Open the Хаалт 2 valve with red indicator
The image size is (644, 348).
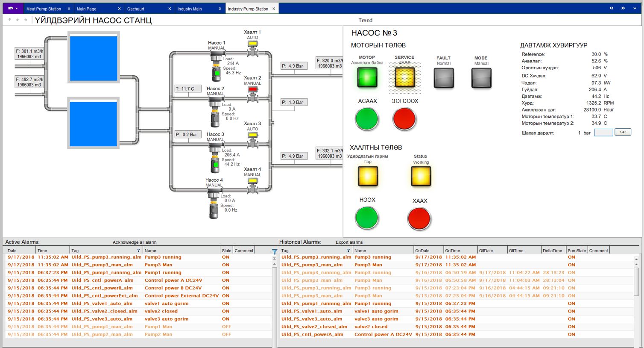tap(253, 94)
